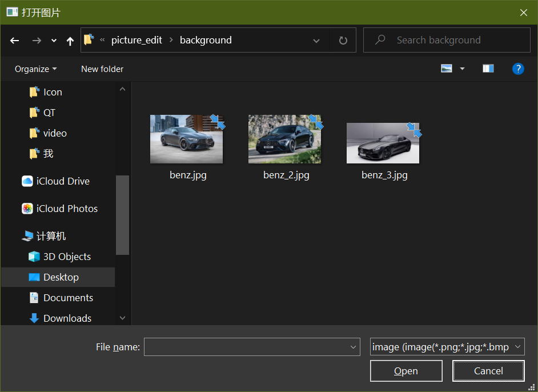Viewport: 538px width, 392px height.
Task: Go back using the left arrow
Action: click(14, 41)
